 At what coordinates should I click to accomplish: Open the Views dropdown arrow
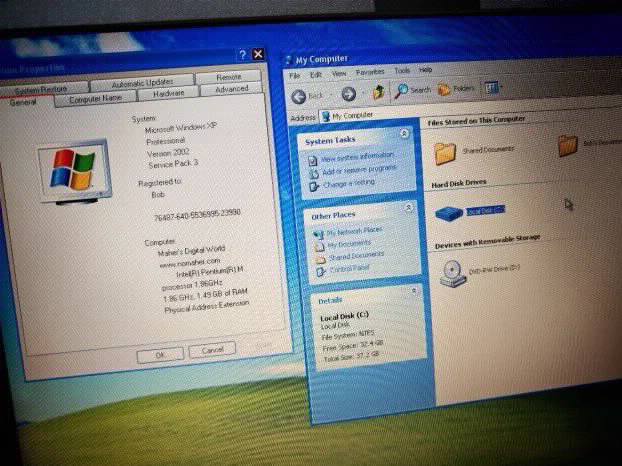(x=501, y=86)
